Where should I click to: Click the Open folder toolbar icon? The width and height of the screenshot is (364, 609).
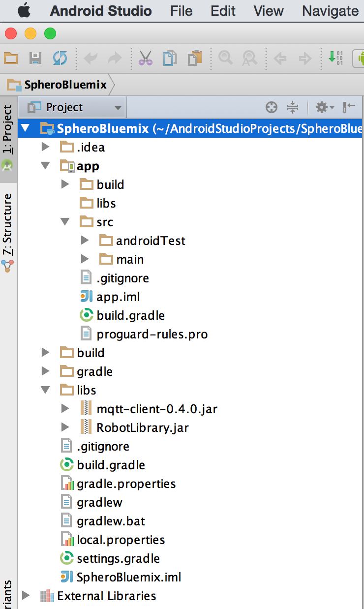click(x=10, y=59)
